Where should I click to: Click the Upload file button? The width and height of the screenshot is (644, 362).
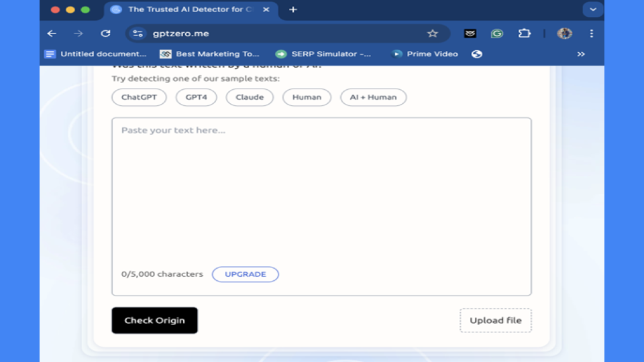click(496, 320)
